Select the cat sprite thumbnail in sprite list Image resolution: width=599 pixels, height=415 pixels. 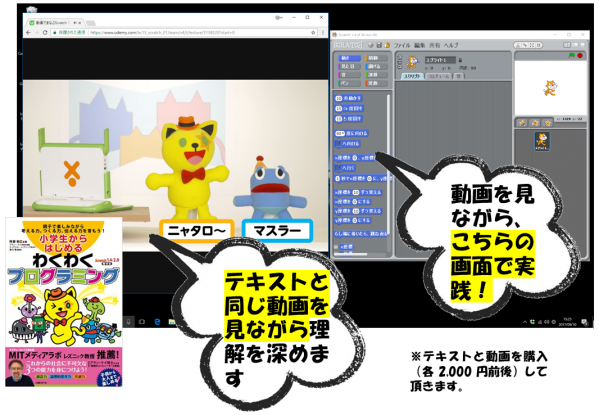(x=542, y=141)
